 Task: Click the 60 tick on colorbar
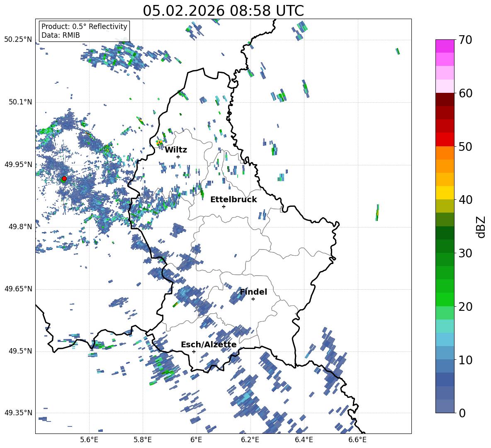[x=465, y=93]
